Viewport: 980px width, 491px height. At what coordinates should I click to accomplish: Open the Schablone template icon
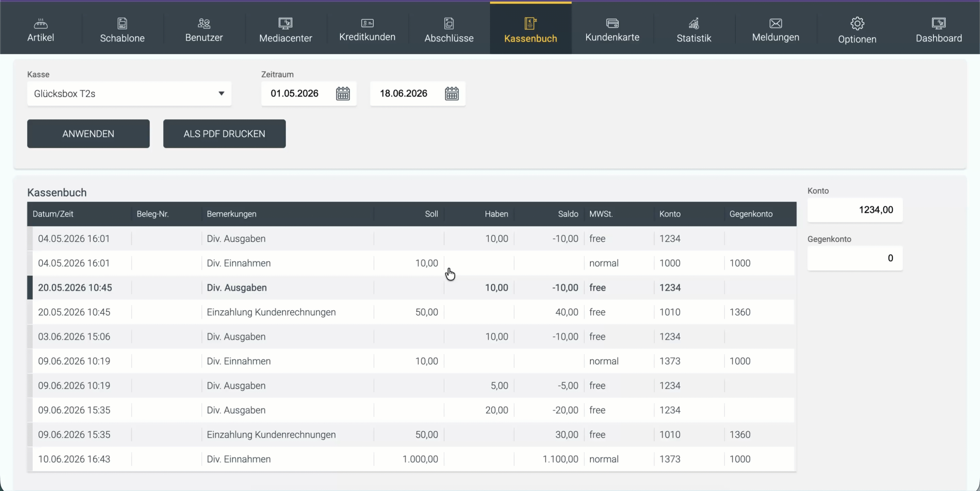point(122,23)
